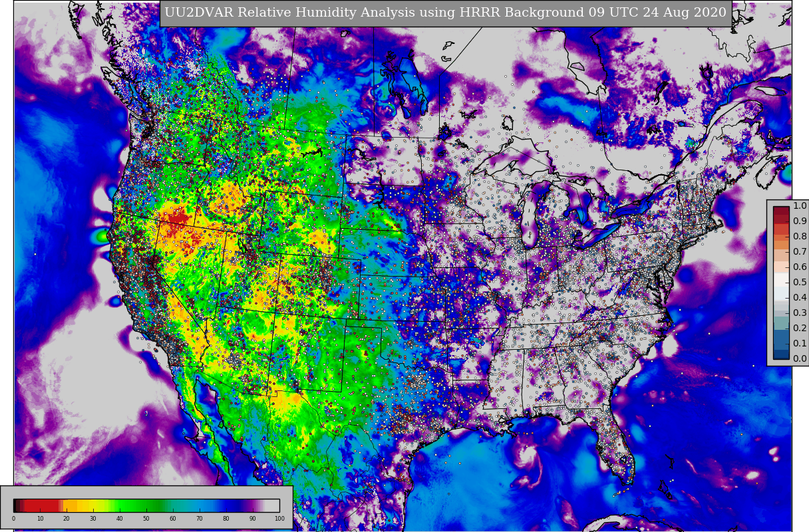Screen dimensions: 809x532
Task: Pick the dark navy bottom swatch of vertical colorbar
Action: (x=781, y=354)
